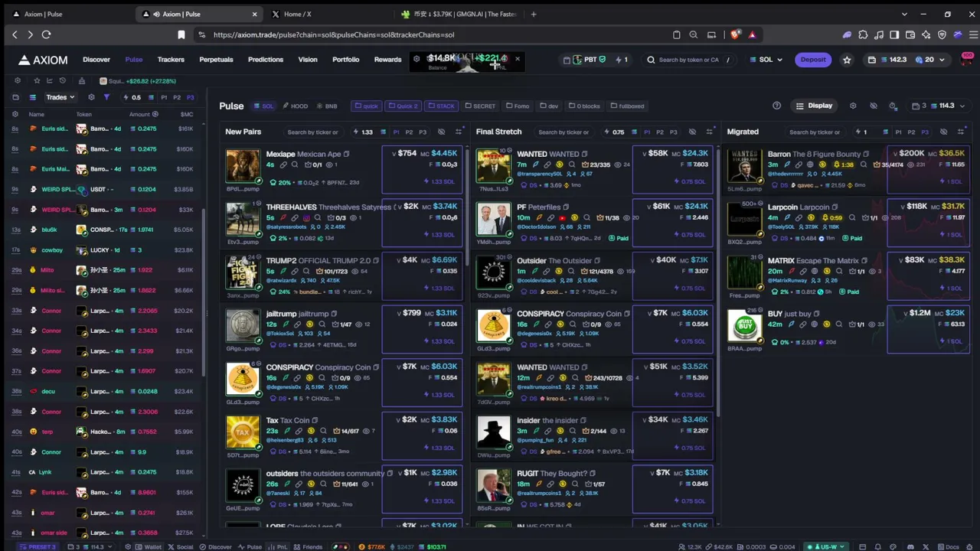The image size is (980, 551).
Task: Click the Deposit button
Action: pos(813,59)
